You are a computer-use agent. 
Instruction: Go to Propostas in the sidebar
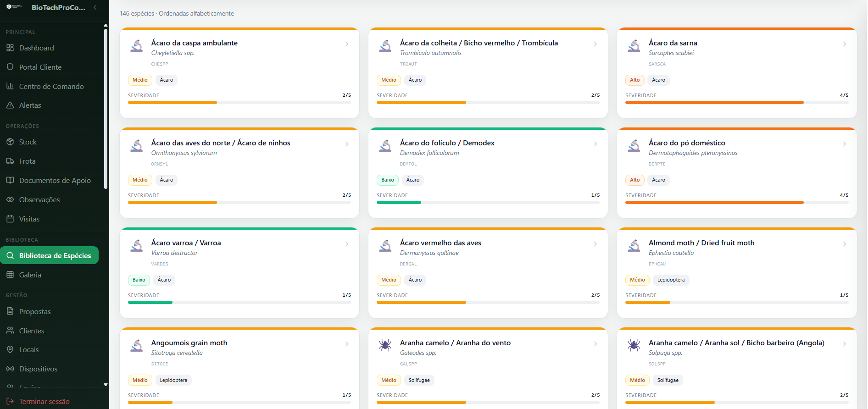[x=50, y=311]
